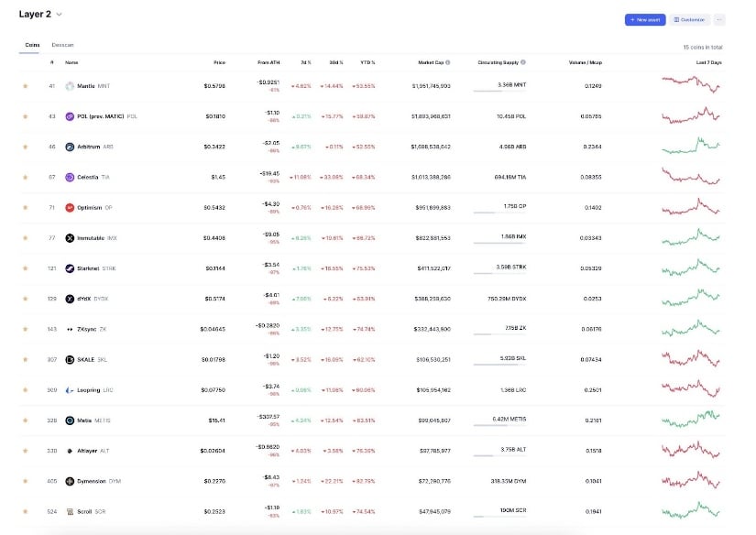Open the Celestia last 7 days sparkline chart
756x535 pixels.
691,176
